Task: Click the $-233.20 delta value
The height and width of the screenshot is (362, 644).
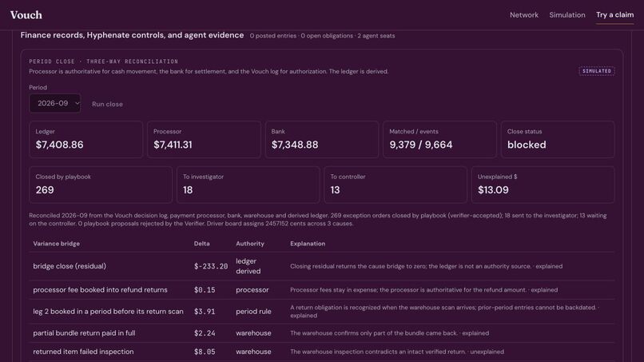Action: point(211,266)
